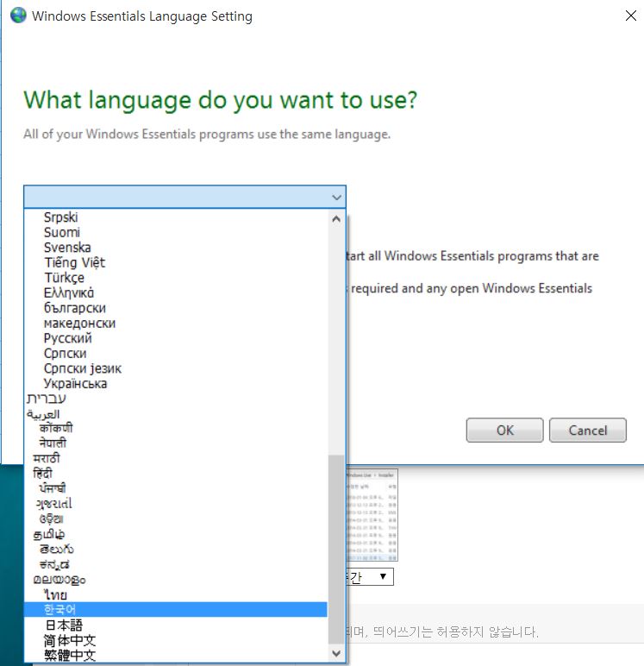Open the small dropdown in the background window
The width and height of the screenshot is (644, 666).
371,576
